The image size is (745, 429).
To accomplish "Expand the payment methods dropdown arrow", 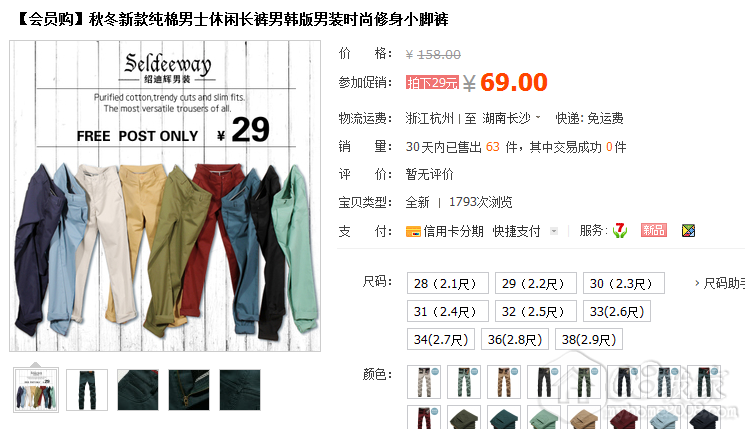I will click(554, 231).
